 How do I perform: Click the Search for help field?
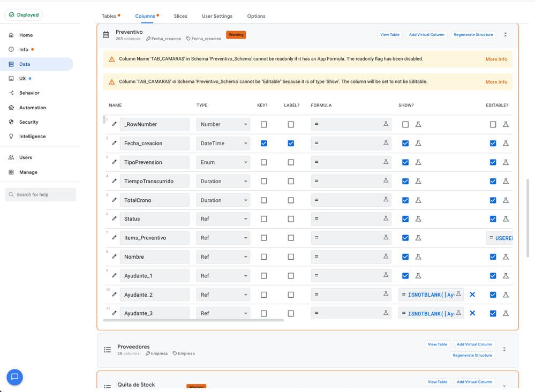pyautogui.click(x=40, y=194)
